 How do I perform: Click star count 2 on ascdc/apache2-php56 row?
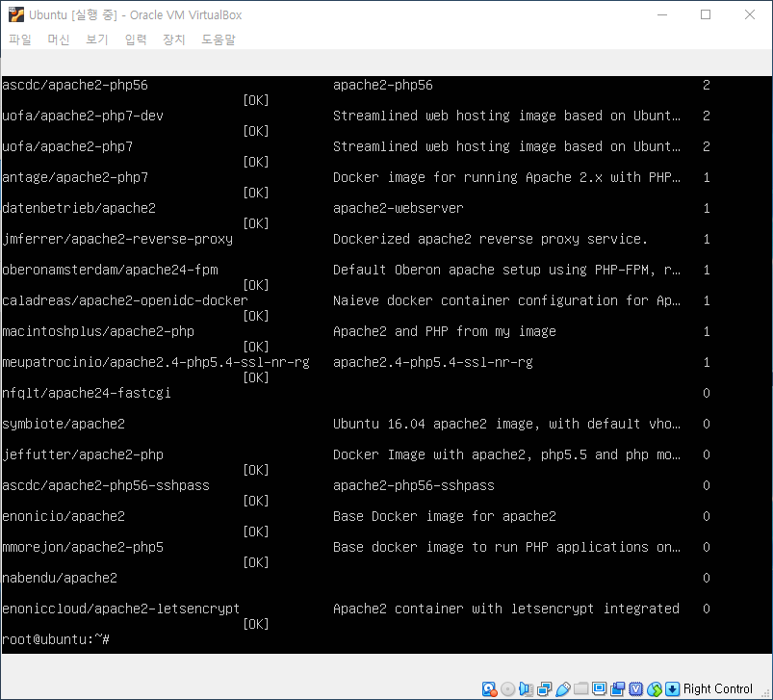point(707,85)
